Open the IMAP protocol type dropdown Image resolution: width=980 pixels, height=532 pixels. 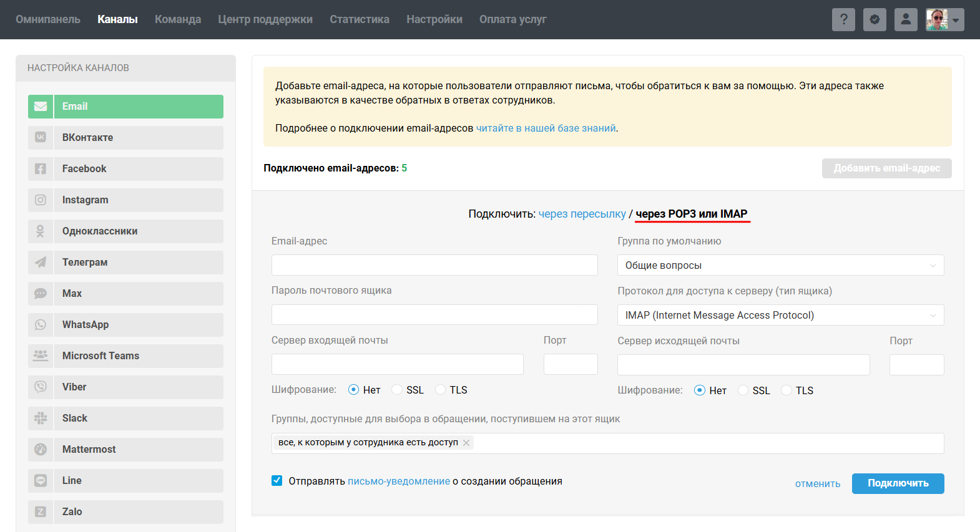780,315
